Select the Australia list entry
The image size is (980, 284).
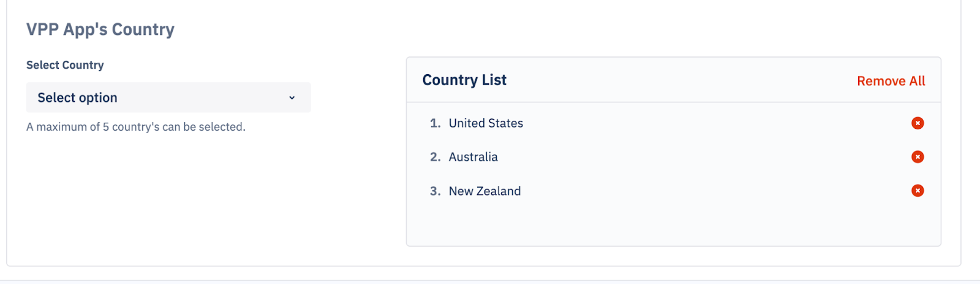(473, 157)
